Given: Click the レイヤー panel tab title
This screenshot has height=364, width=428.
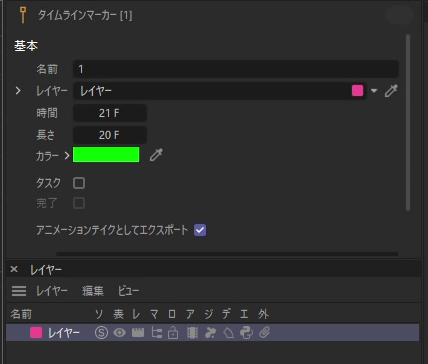Looking at the screenshot, I should pos(46,269).
